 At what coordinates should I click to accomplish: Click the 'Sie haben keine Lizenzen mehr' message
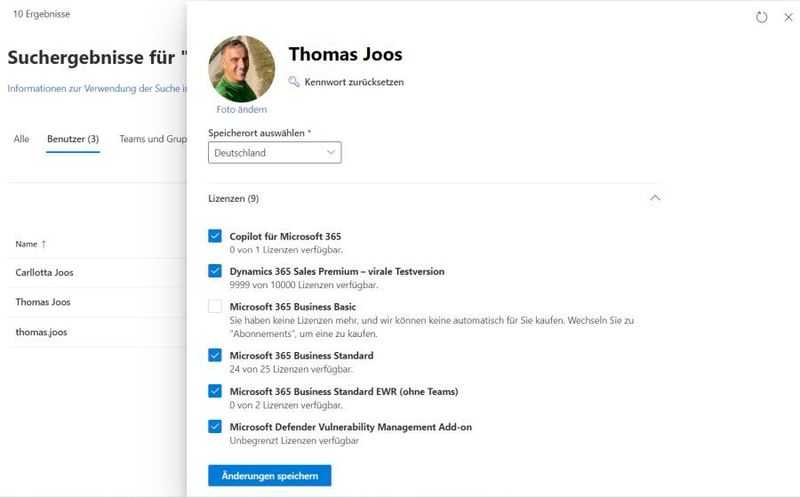[x=432, y=327]
